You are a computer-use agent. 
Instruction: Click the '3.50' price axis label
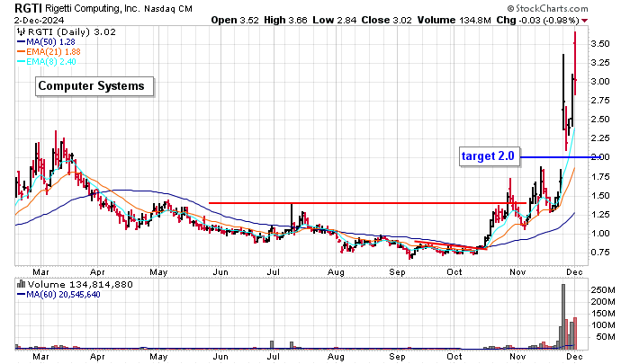click(x=600, y=44)
